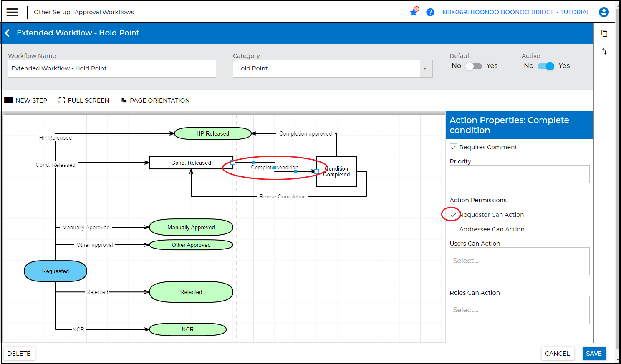Click the Full Screen toolbar option

click(x=84, y=100)
